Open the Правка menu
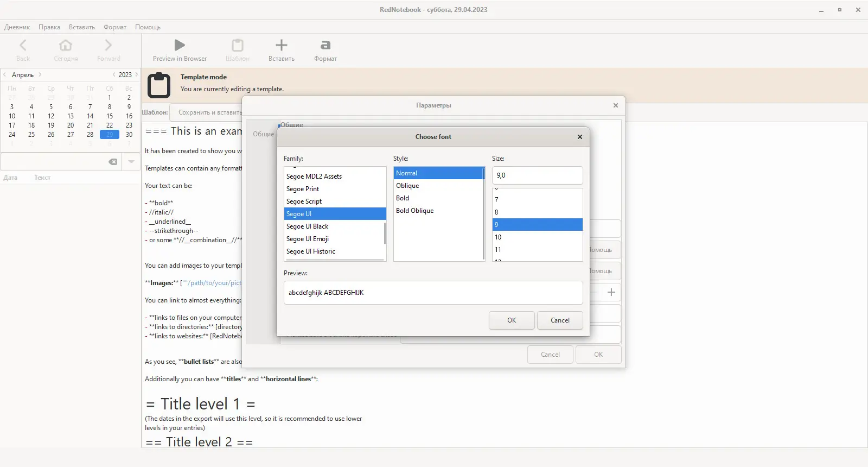The width and height of the screenshot is (868, 467). tap(49, 27)
